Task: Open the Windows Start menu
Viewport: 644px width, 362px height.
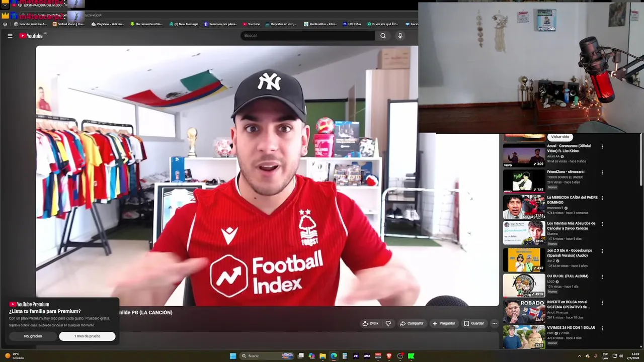Action: pyautogui.click(x=233, y=356)
